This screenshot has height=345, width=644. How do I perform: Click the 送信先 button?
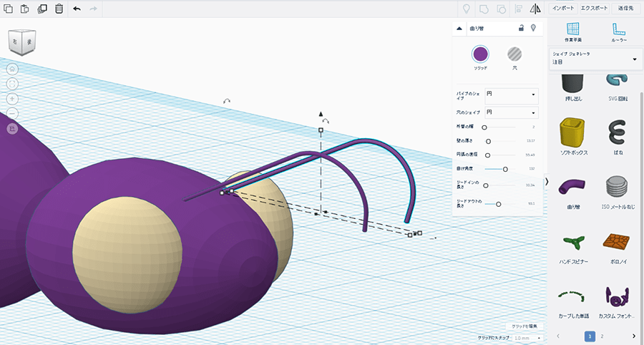(x=626, y=9)
